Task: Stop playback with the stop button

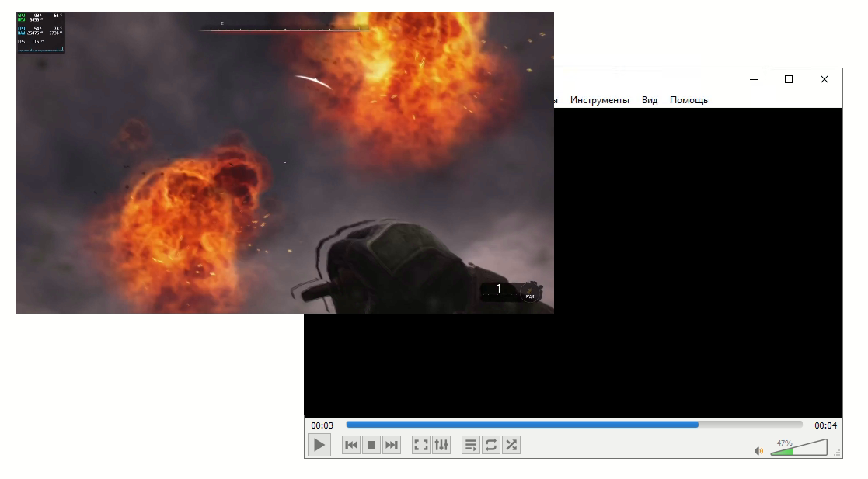Action: 371,445
